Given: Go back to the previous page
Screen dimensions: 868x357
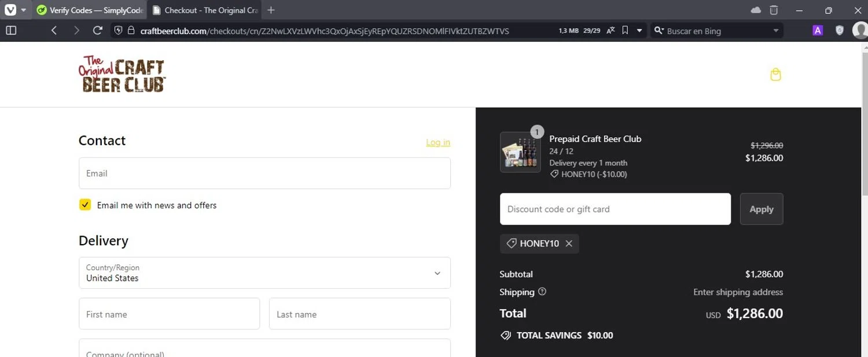Looking at the screenshot, I should [54, 30].
